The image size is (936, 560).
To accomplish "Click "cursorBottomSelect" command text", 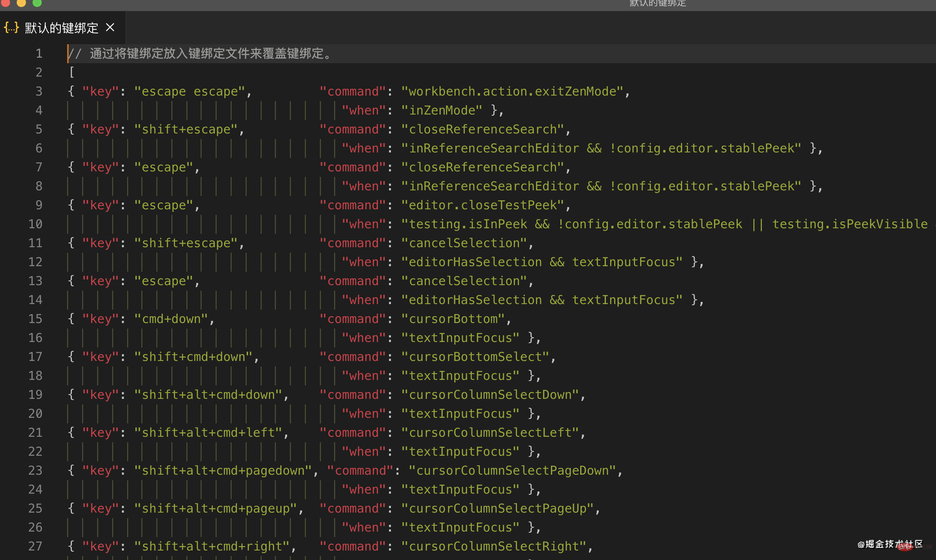I will pos(475,357).
